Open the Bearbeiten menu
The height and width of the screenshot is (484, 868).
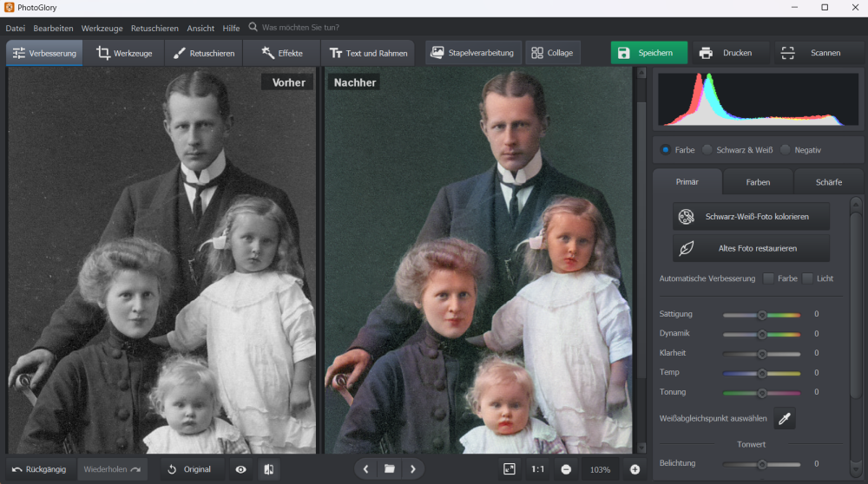click(x=53, y=28)
